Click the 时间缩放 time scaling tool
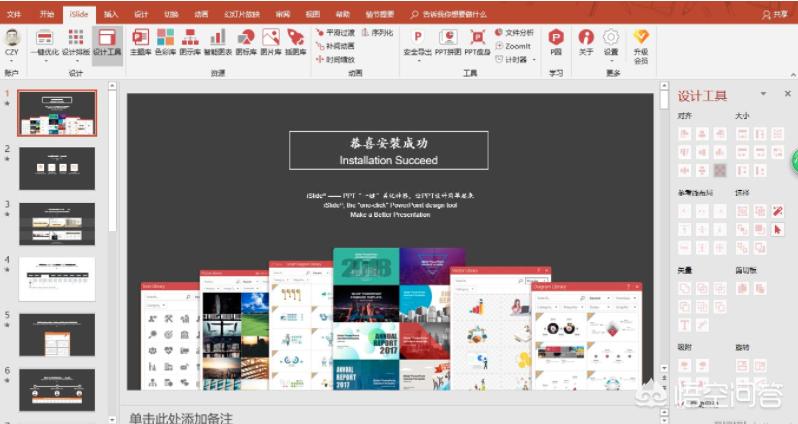 coord(335,60)
